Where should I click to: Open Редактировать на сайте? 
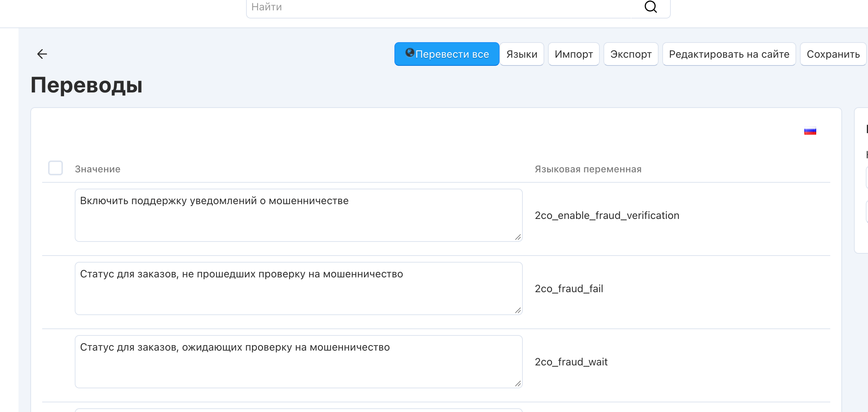tap(729, 54)
